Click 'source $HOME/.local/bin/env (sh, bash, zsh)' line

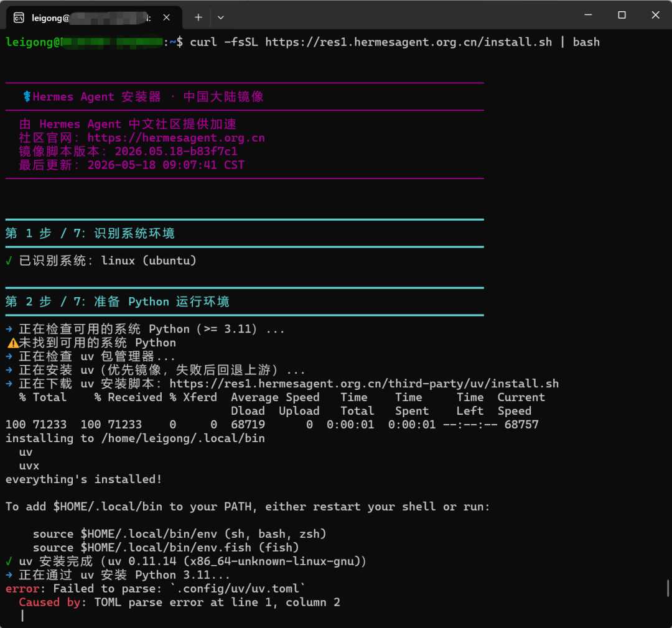click(x=180, y=533)
